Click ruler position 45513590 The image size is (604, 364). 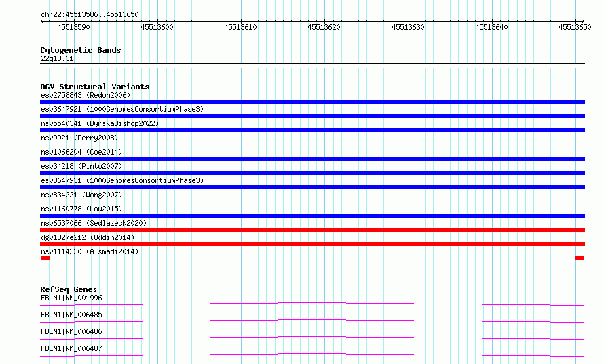coord(73,27)
